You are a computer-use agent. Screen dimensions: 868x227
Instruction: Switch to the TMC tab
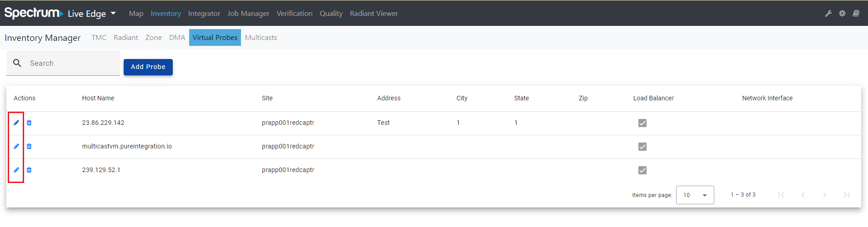pyautogui.click(x=99, y=38)
